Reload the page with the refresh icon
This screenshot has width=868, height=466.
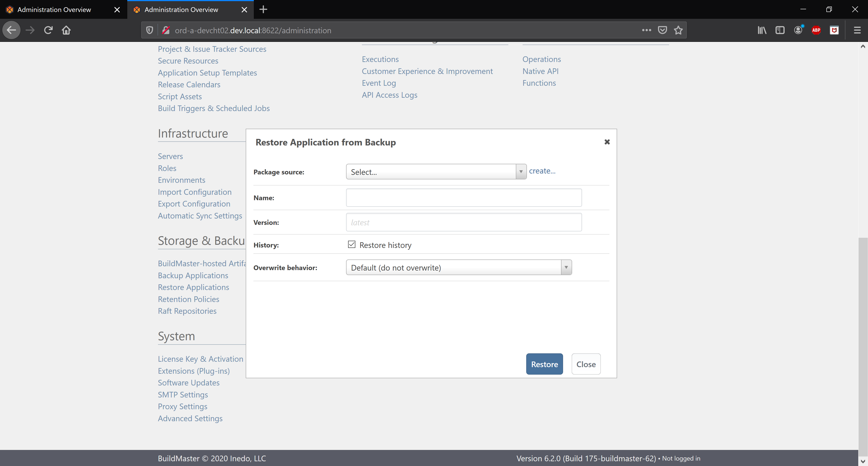[48, 30]
